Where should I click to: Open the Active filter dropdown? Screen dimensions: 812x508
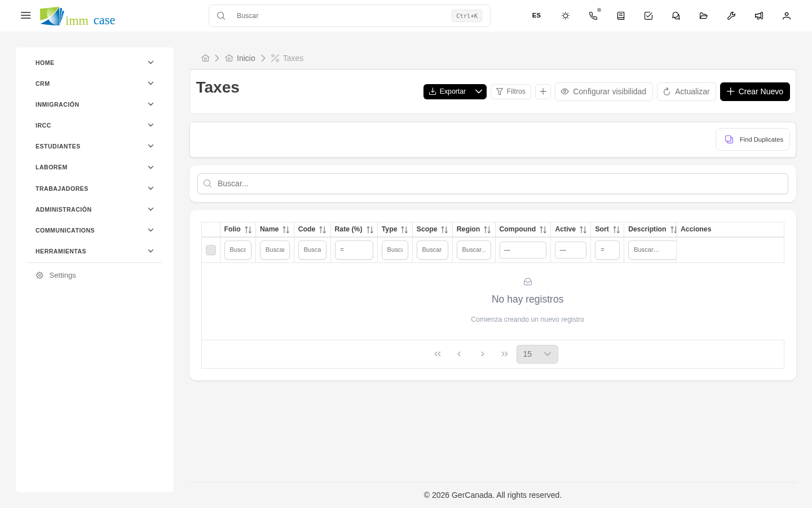tap(571, 250)
